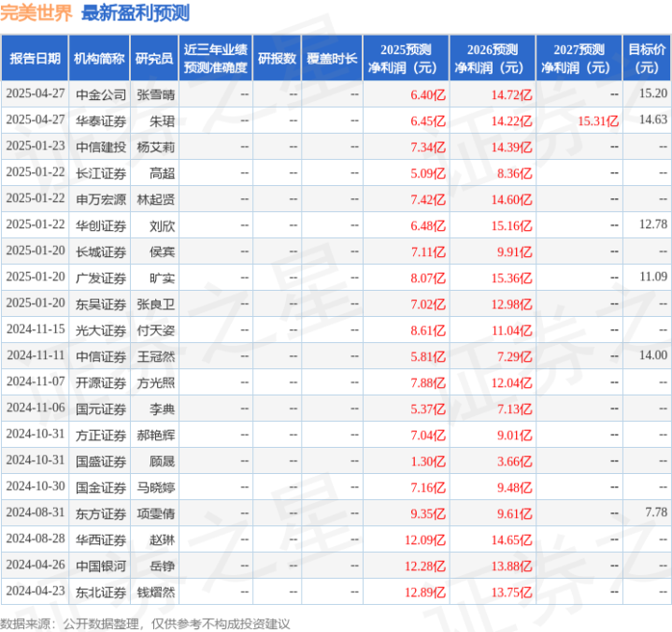
Task: Open the 中金公司 institution entry
Action: 100,93
